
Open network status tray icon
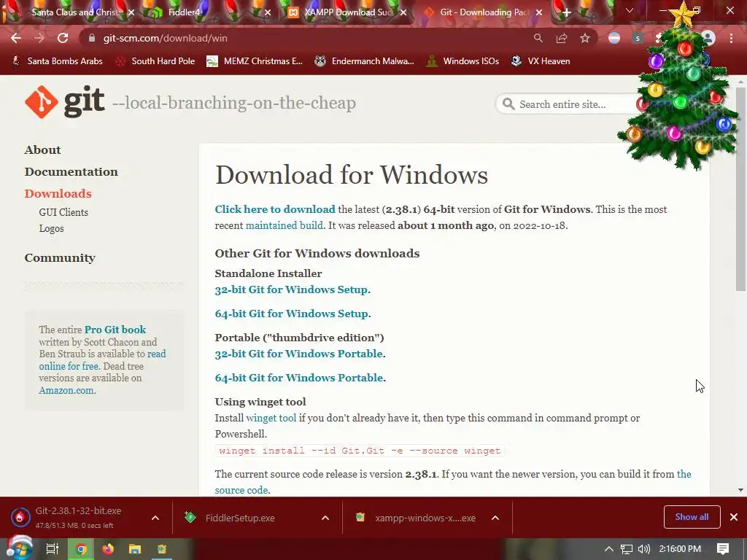point(627,549)
